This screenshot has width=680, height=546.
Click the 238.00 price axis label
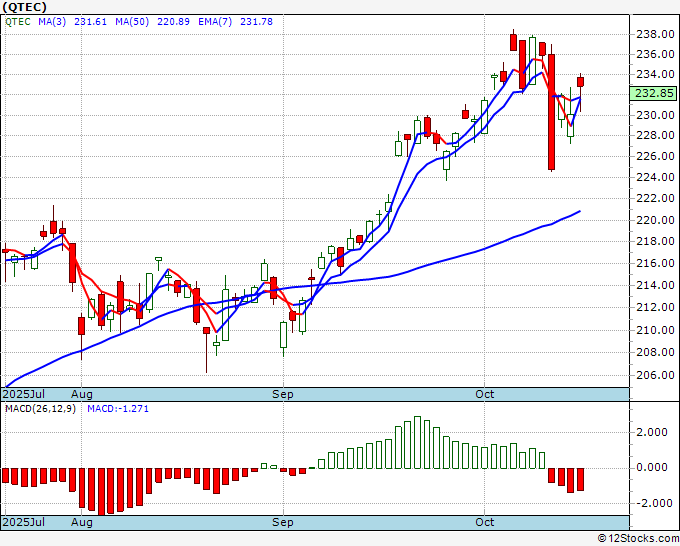point(655,34)
